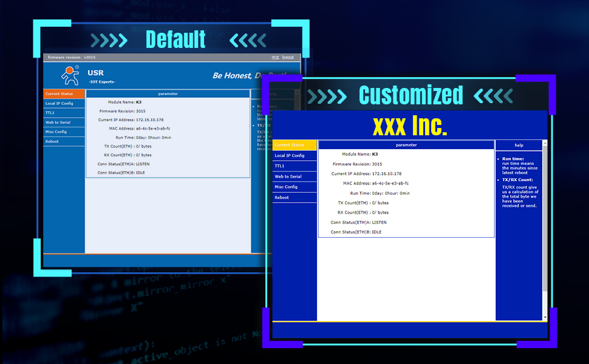Click '-IOT Experts-' tagline in Default window
The height and width of the screenshot is (364, 589).
pyautogui.click(x=102, y=82)
